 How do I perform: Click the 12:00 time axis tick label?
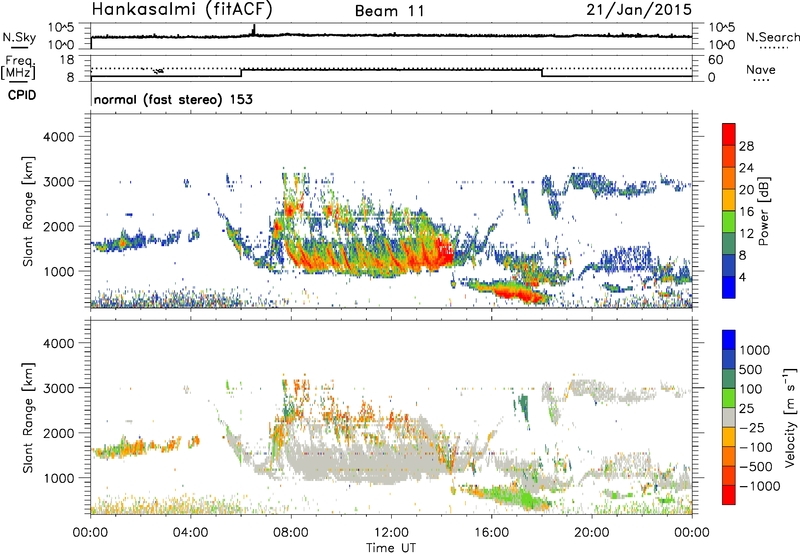(x=391, y=533)
